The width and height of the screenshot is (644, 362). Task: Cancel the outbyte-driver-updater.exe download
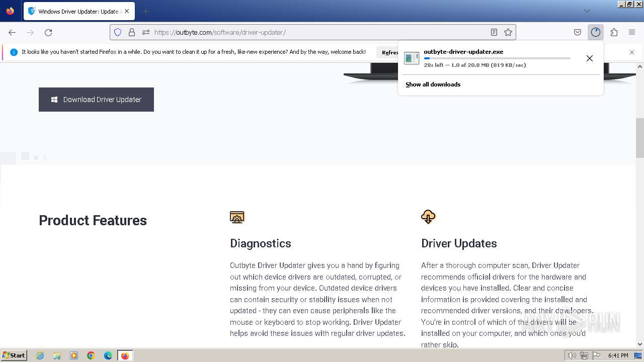point(590,58)
